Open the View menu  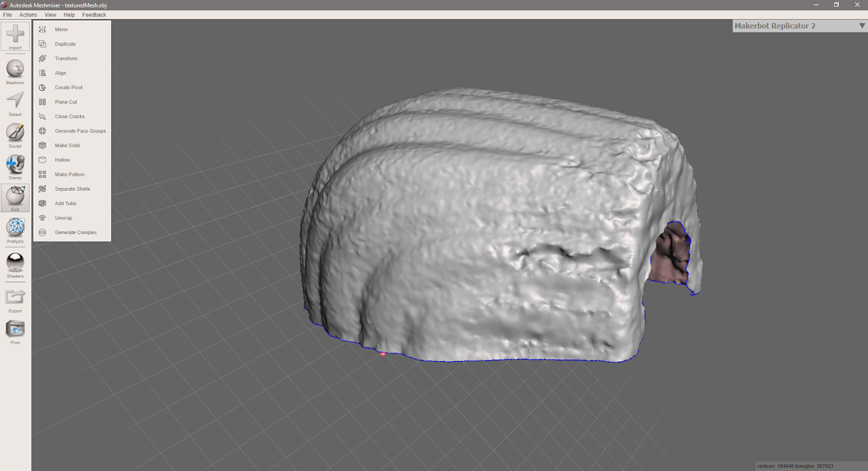point(50,14)
